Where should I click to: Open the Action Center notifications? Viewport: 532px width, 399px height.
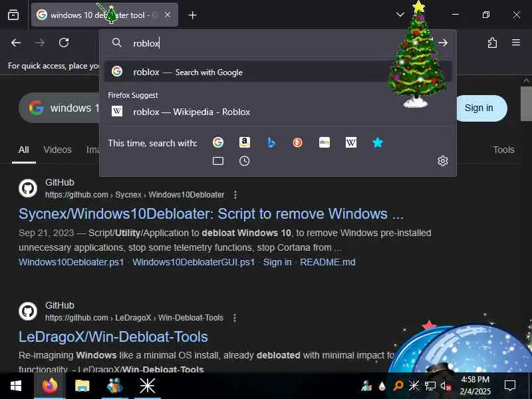(x=510, y=386)
